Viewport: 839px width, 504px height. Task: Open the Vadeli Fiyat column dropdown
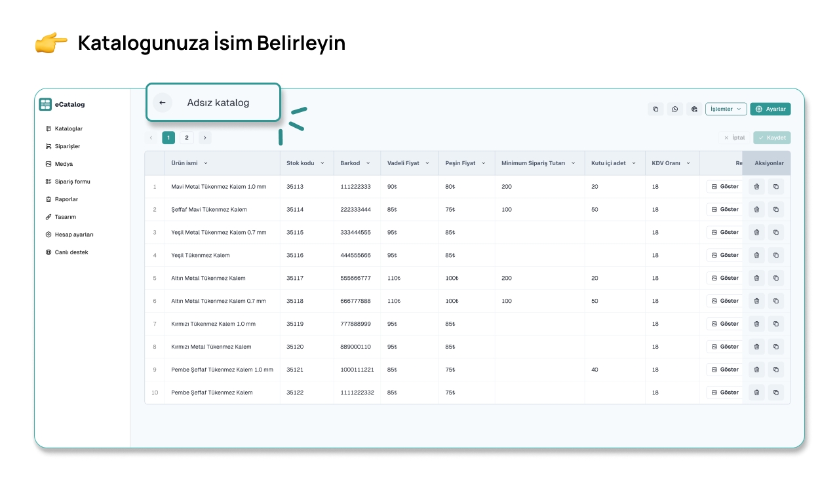tap(427, 163)
